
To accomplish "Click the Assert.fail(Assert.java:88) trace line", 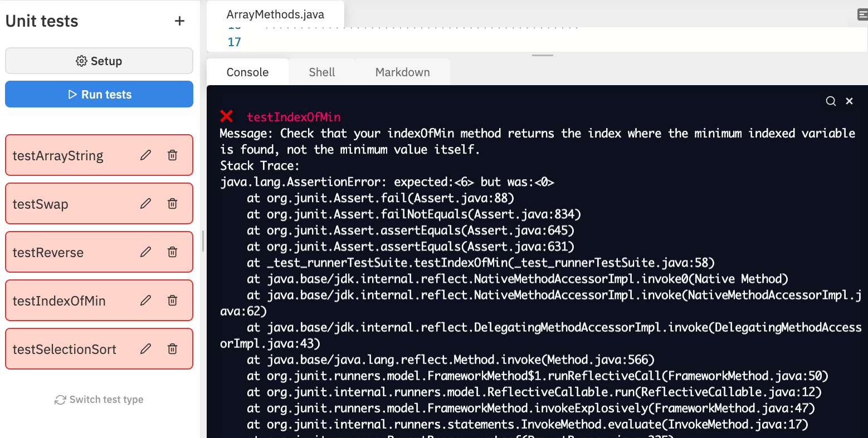I will [x=381, y=198].
